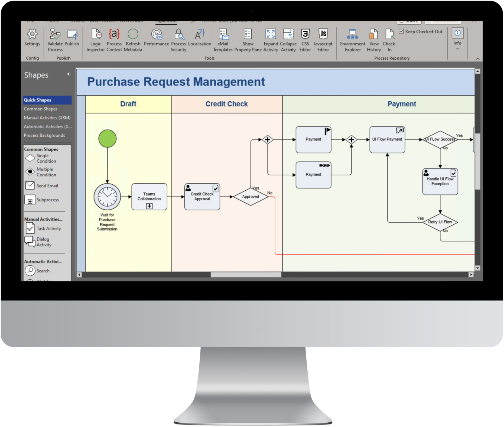Viewport: 504px width, 427px height.
Task: Validate the process
Action: click(x=55, y=40)
